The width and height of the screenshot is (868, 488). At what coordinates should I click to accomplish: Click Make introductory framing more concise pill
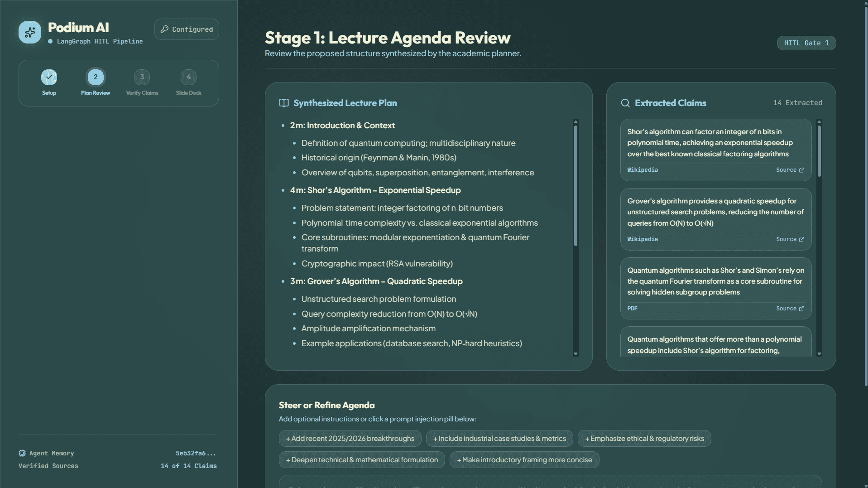[524, 460]
